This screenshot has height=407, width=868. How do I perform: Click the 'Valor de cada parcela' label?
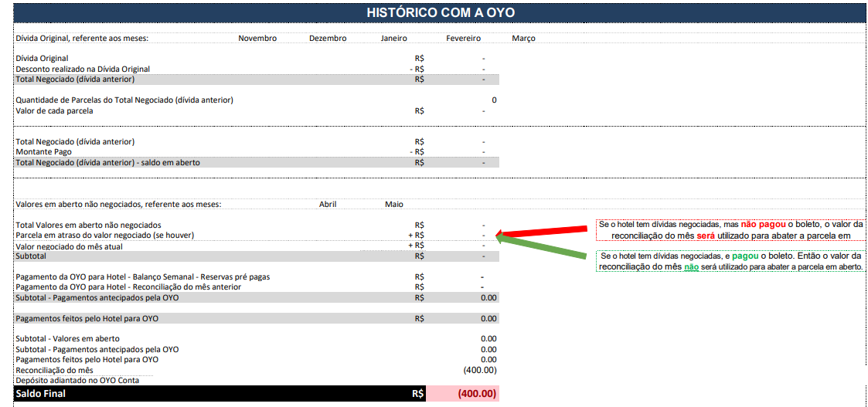pyautogui.click(x=54, y=110)
